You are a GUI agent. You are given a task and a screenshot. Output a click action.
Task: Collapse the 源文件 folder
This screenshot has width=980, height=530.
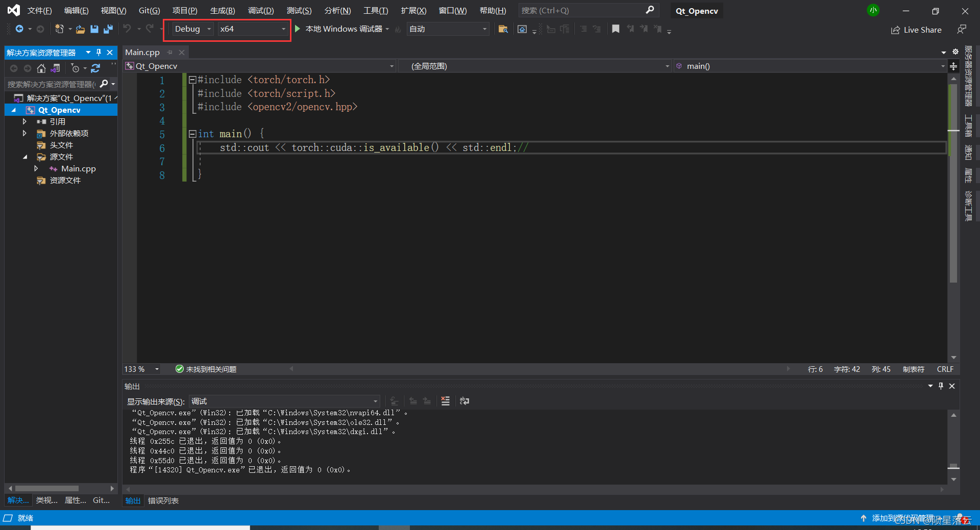26,157
